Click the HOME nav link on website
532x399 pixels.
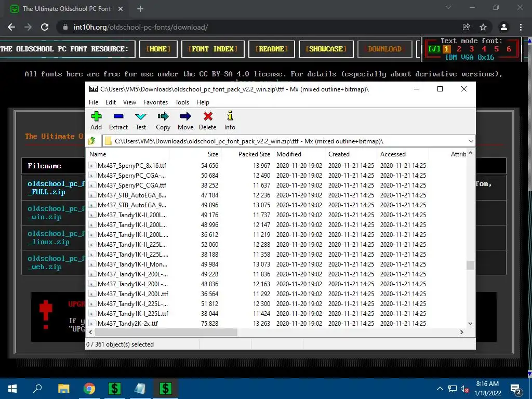(158, 49)
